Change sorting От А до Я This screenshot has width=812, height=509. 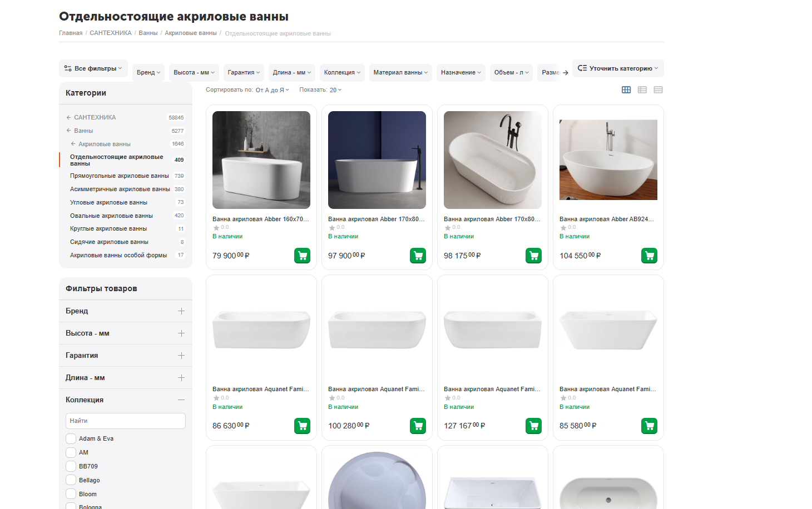pyautogui.click(x=272, y=90)
